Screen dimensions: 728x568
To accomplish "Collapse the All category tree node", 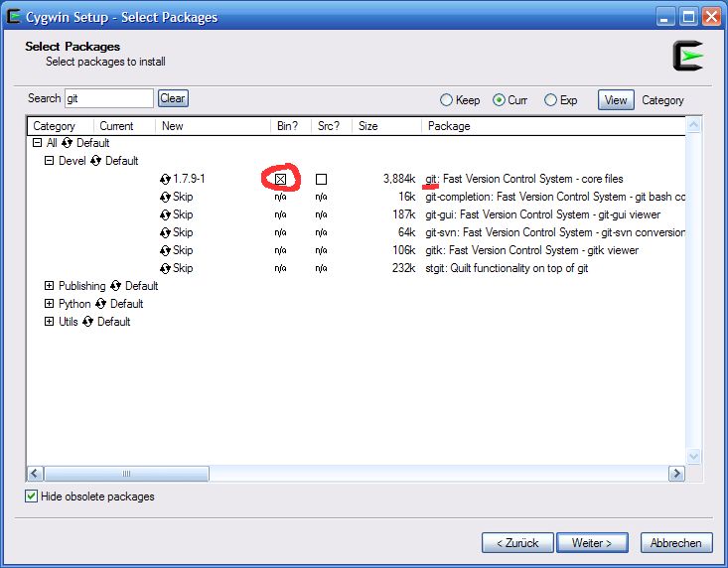I will point(37,143).
